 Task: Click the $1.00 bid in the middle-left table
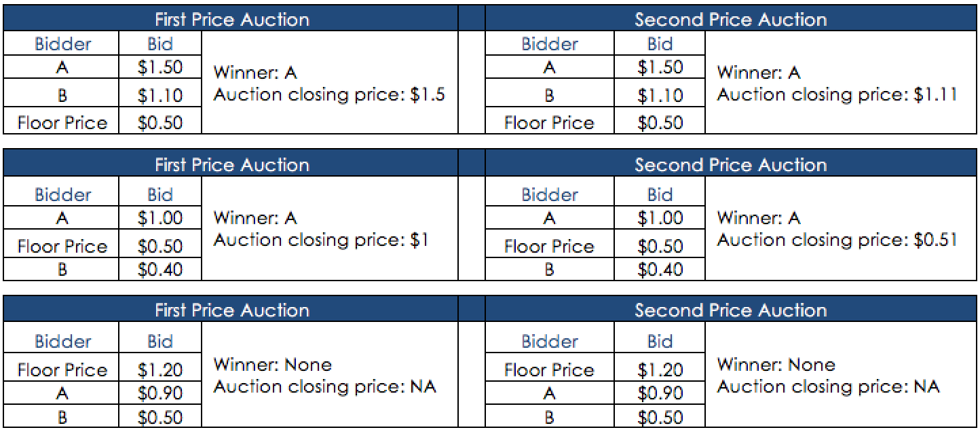pyautogui.click(x=160, y=219)
